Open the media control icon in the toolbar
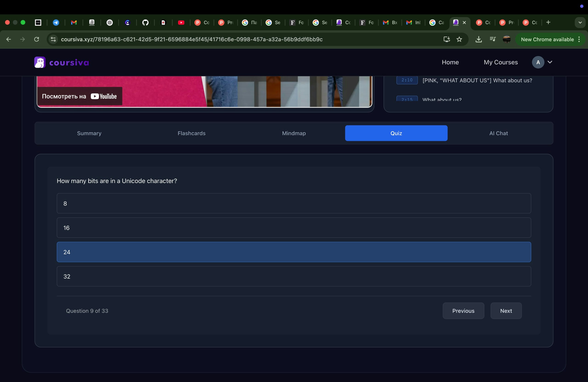 point(492,39)
